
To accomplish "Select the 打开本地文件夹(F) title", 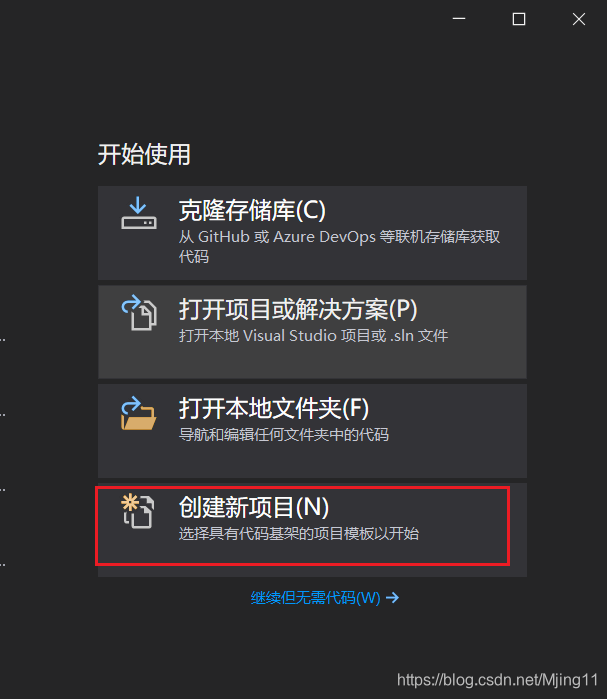I will click(274, 408).
